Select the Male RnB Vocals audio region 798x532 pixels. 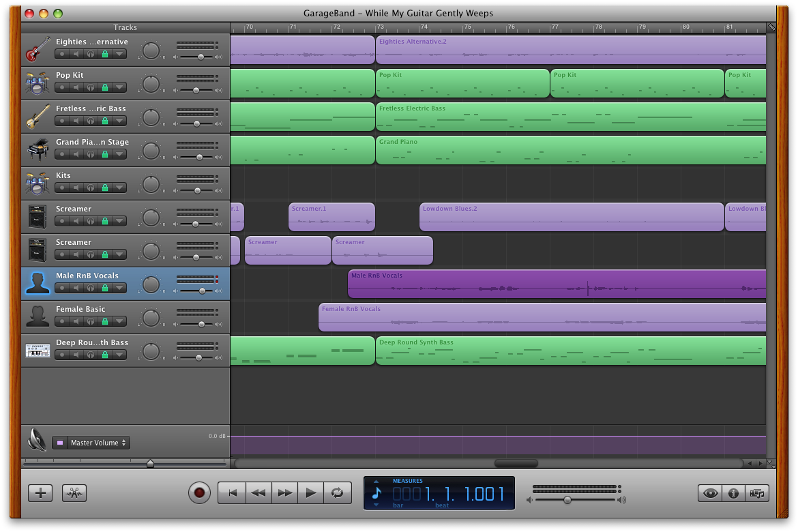557,284
